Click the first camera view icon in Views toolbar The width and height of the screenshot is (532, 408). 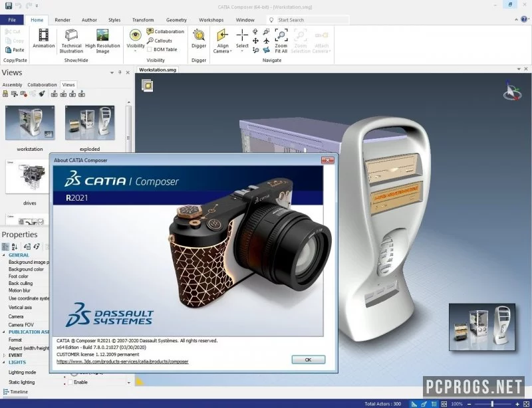click(x=55, y=94)
